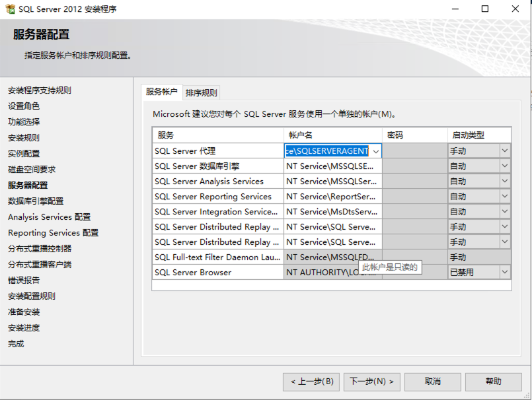Select 数据库引擎配置 step in sidebar
Screen dimensions: 532x400
click(x=36, y=201)
